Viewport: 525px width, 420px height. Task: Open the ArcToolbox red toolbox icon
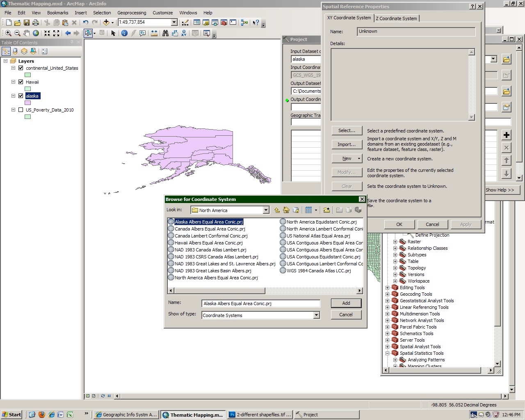224,23
